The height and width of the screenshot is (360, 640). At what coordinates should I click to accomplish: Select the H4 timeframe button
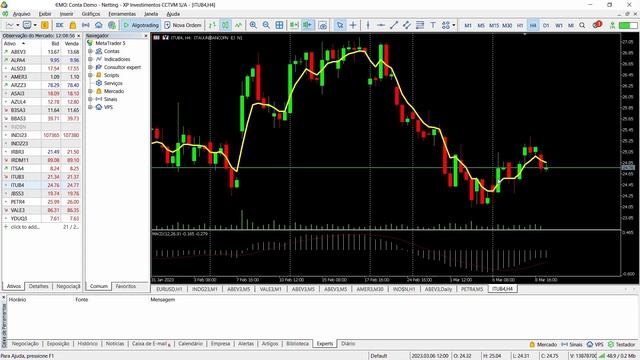(533, 25)
